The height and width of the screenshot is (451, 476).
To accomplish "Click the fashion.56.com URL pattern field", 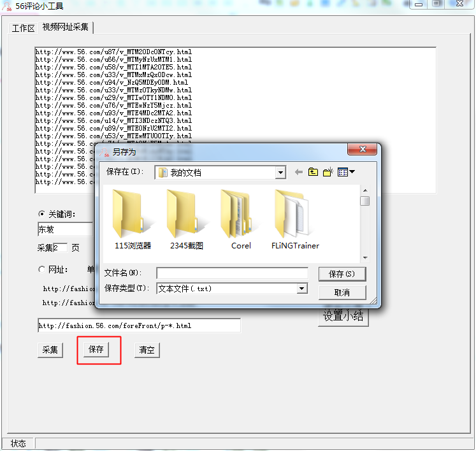I will (139, 326).
